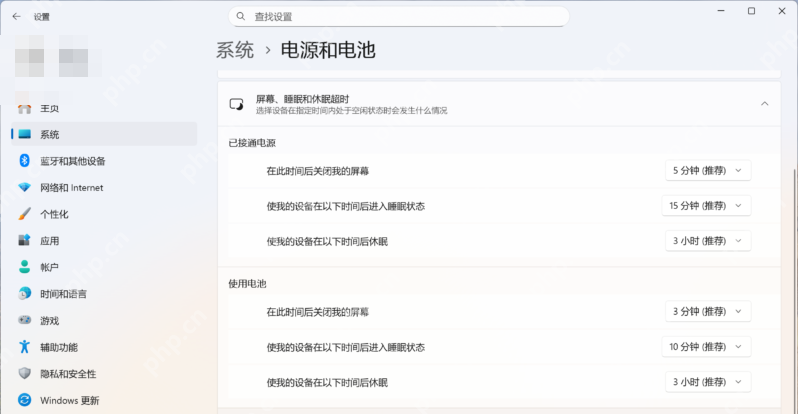Screen dimensions: 798x414
Task: Click the 隐私和安全性 shield icon
Action: click(x=24, y=373)
